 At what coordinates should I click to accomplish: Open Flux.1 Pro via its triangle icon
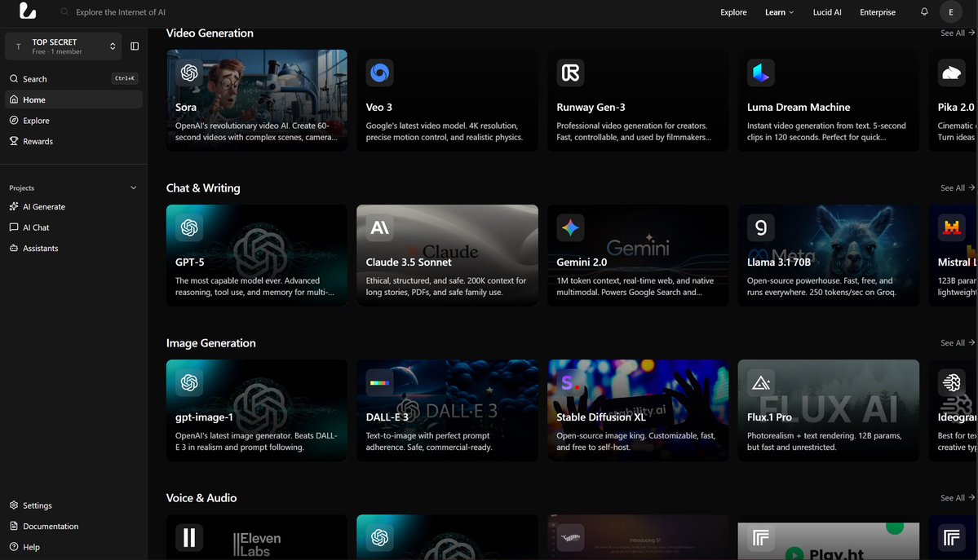(x=760, y=382)
